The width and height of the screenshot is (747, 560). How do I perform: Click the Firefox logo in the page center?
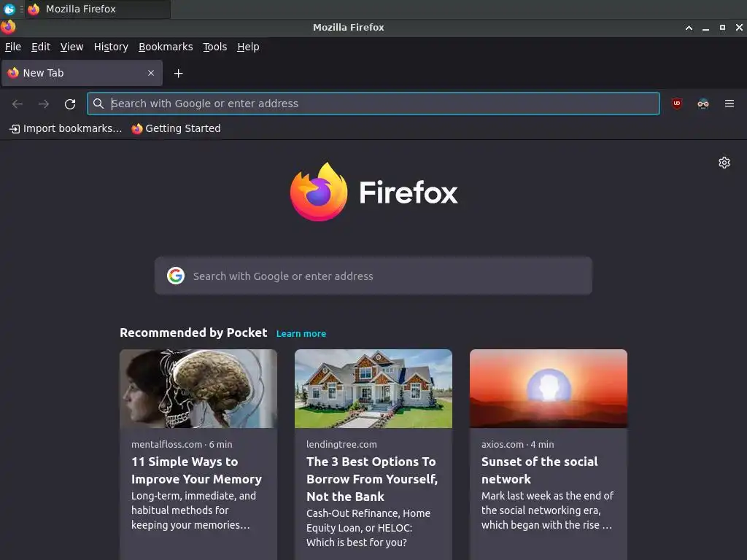[373, 192]
